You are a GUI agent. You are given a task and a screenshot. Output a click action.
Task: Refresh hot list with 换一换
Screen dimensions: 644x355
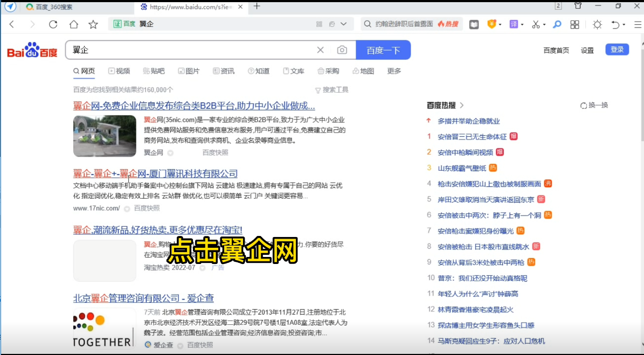[x=594, y=106]
